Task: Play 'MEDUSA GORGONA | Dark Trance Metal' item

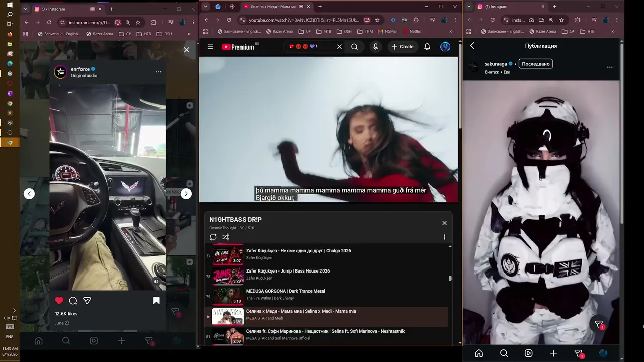Action: point(326,296)
